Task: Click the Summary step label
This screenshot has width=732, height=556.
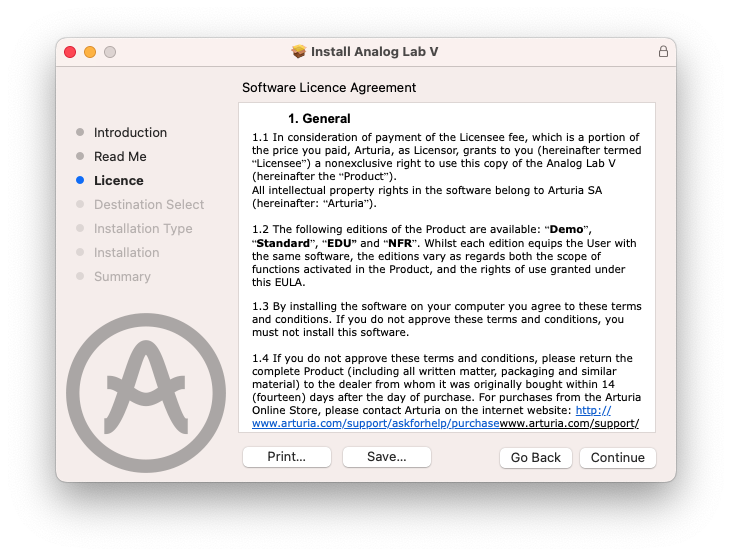Action: (x=122, y=277)
